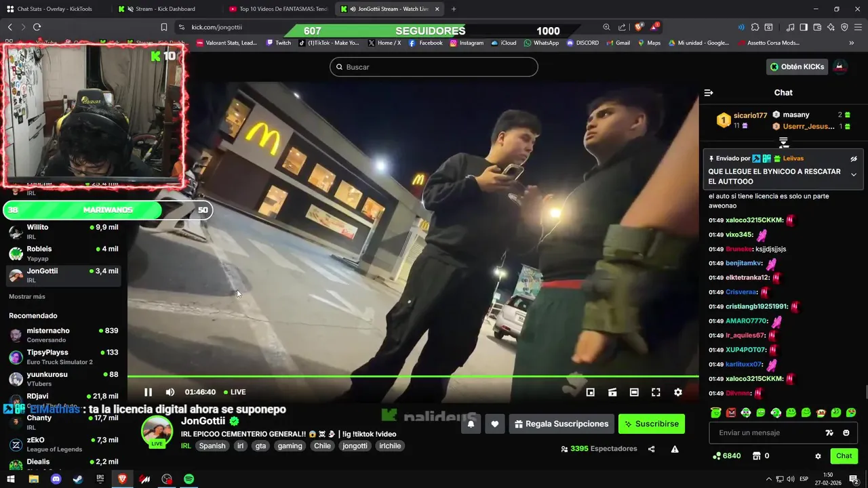Click Mostrar más in sidebar
The height and width of the screenshot is (488, 868).
point(27,297)
